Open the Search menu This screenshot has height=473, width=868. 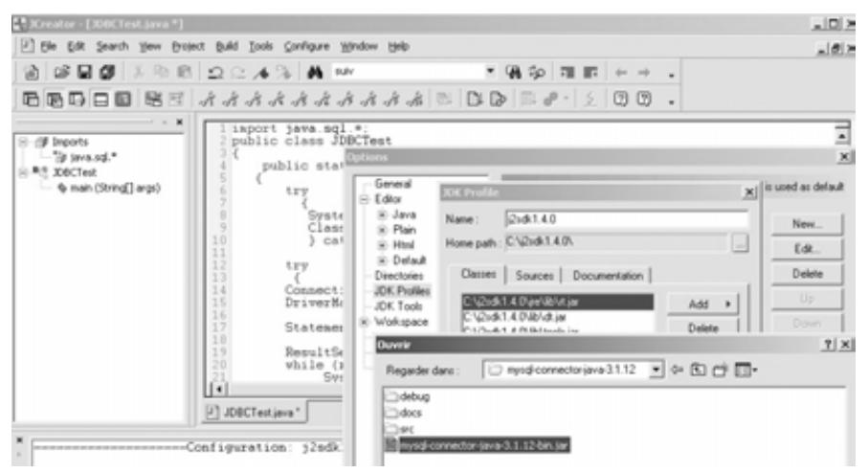(x=112, y=47)
